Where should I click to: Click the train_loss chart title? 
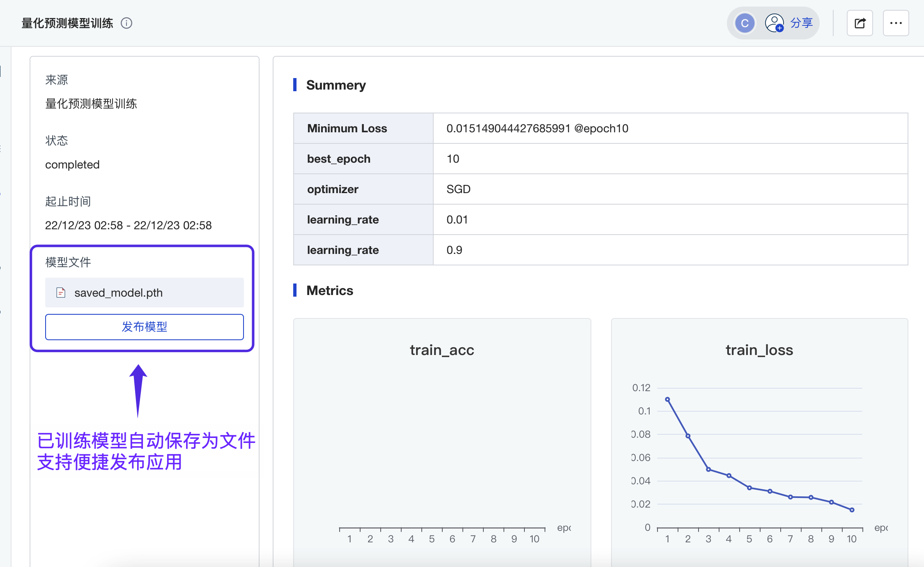759,350
